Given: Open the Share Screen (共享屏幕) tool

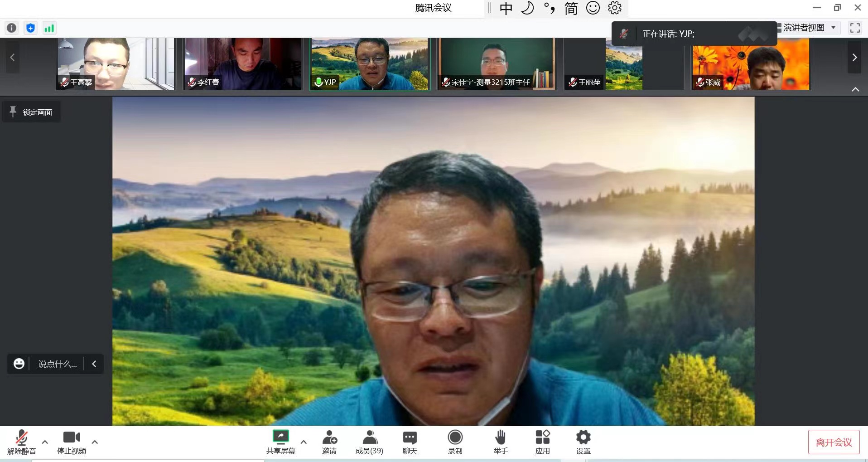Looking at the screenshot, I should coord(280,442).
